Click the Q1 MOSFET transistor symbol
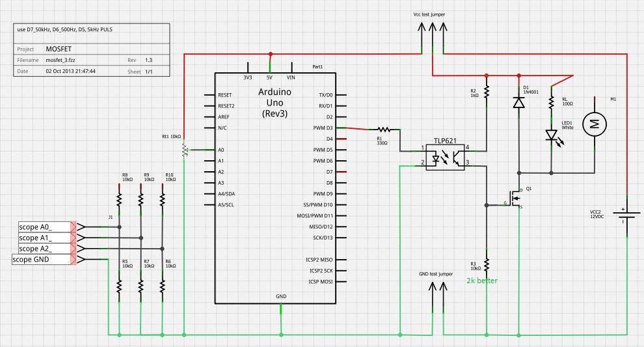The height and width of the screenshot is (347, 644). click(x=516, y=197)
